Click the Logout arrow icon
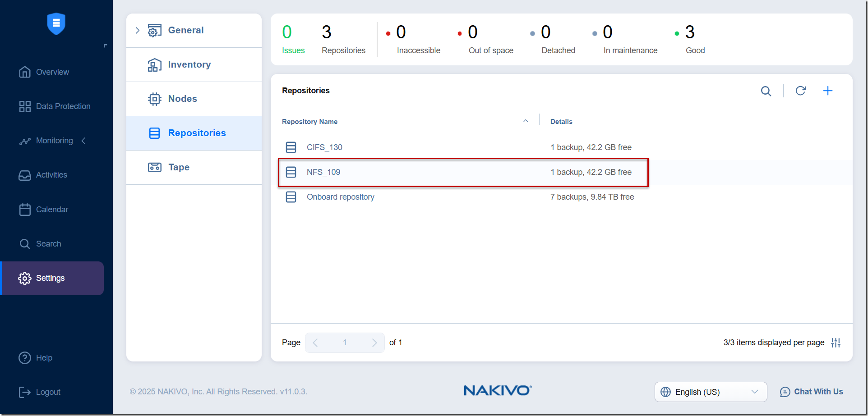868x416 pixels. click(x=25, y=392)
